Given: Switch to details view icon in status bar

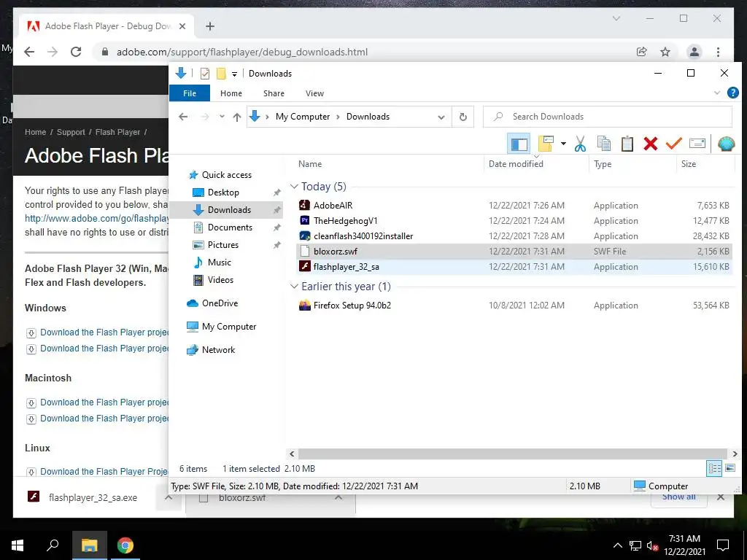Looking at the screenshot, I should (714, 469).
